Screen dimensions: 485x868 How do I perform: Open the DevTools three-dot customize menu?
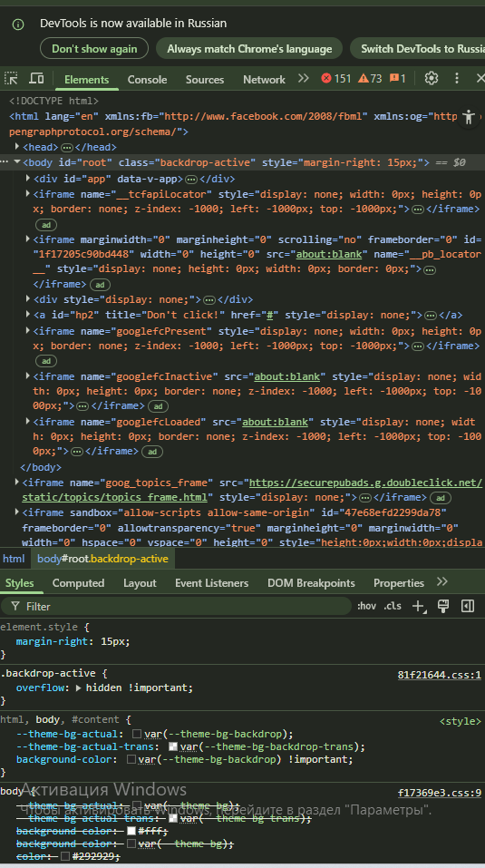[x=457, y=78]
